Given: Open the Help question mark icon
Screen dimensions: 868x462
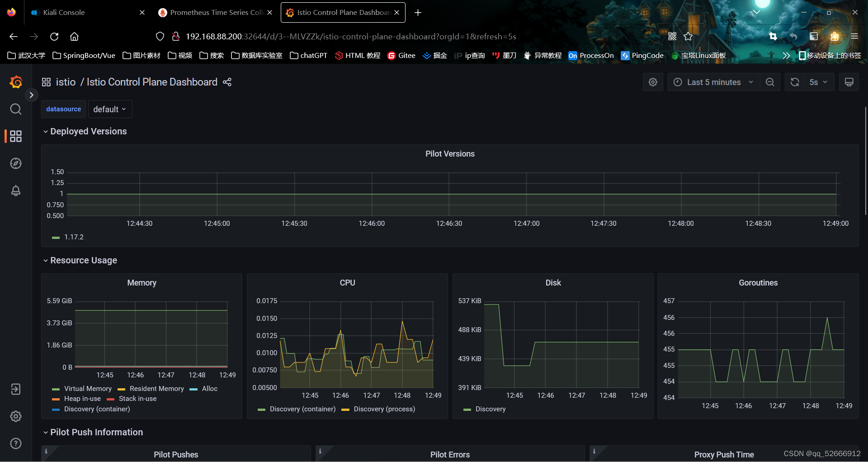Looking at the screenshot, I should (x=16, y=443).
